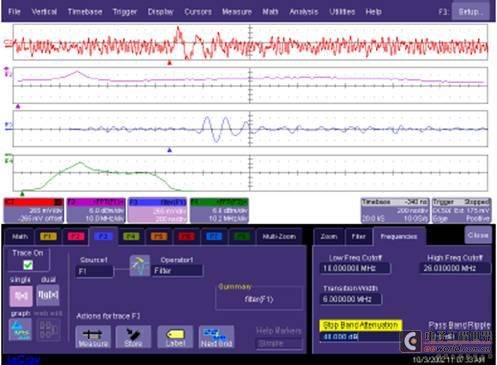The height and width of the screenshot is (365, 497).
Task: Switch to the Zoom tab
Action: (x=329, y=236)
